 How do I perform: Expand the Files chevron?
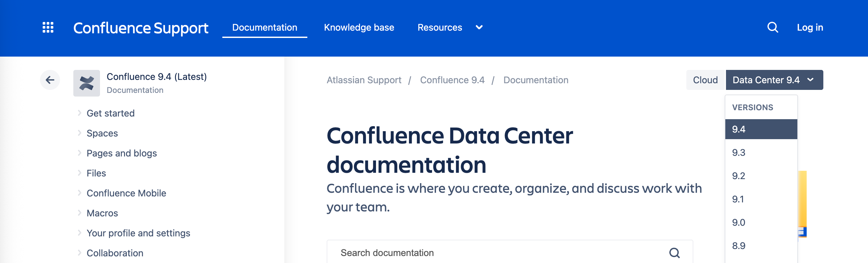[x=80, y=173]
